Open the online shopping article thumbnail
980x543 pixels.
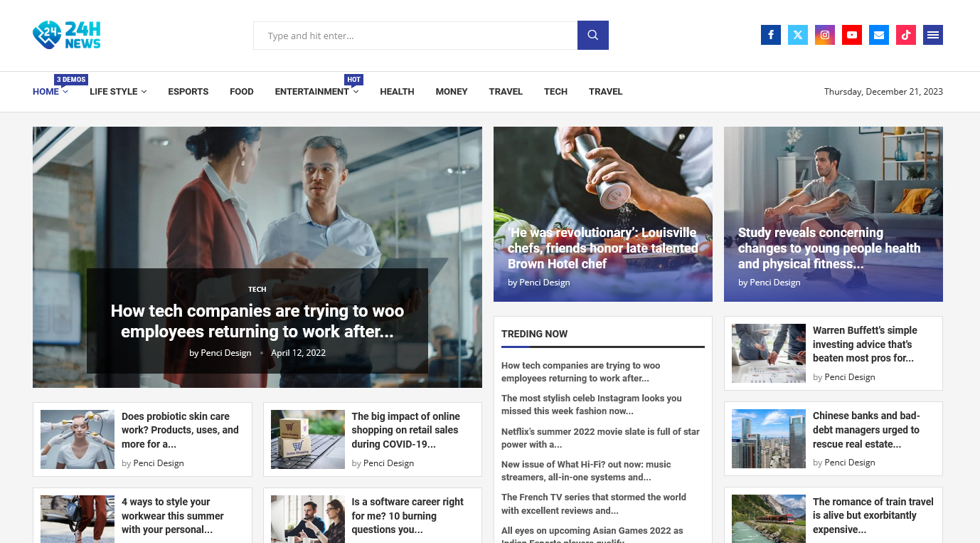(x=308, y=439)
